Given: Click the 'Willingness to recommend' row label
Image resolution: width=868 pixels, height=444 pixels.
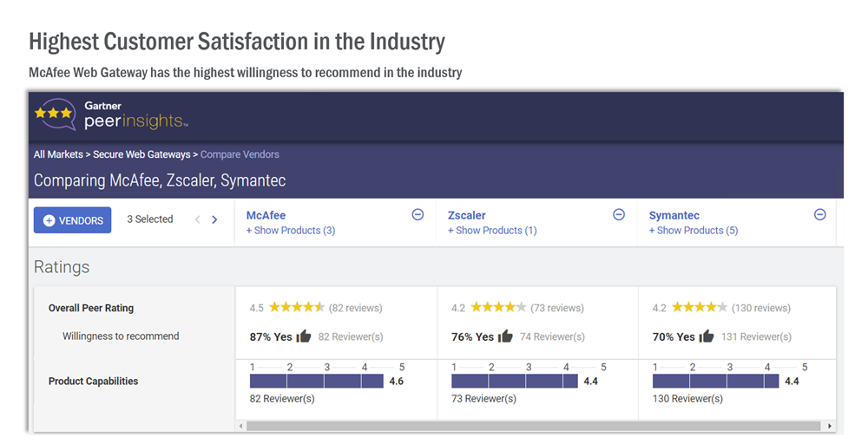Looking at the screenshot, I should (x=121, y=336).
